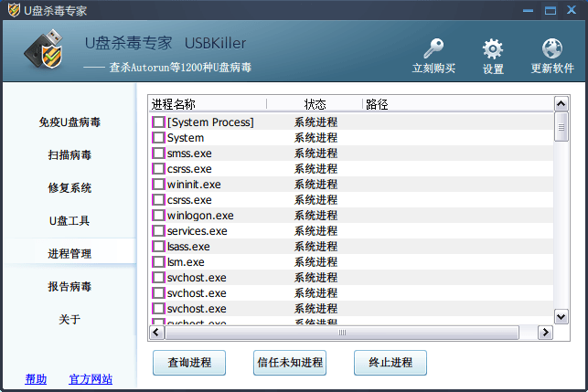Viewport: 588px width, 392px height.
Task: Click the 查询进程 button
Action: click(x=189, y=363)
